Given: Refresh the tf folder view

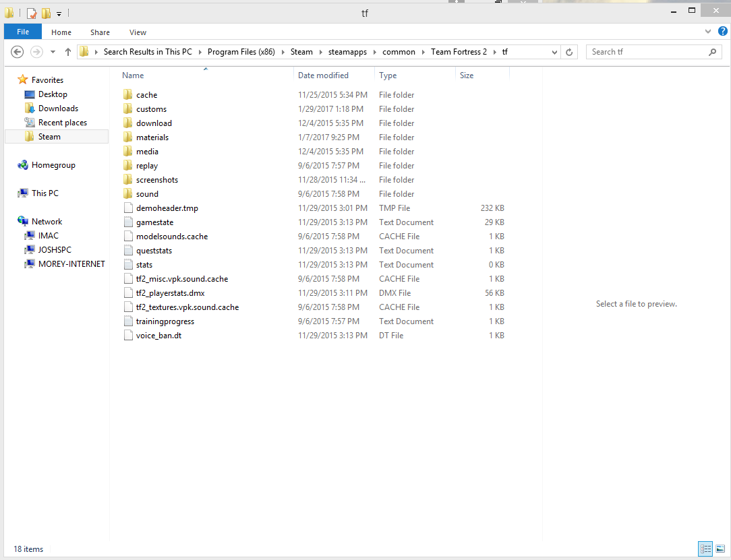Looking at the screenshot, I should coord(569,52).
